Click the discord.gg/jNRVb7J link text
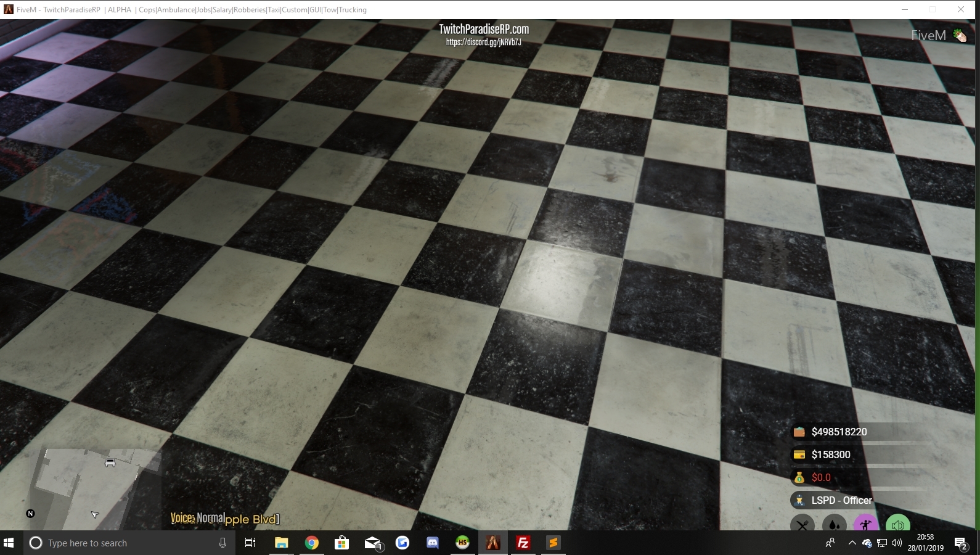This screenshot has height=555, width=980. coord(484,43)
